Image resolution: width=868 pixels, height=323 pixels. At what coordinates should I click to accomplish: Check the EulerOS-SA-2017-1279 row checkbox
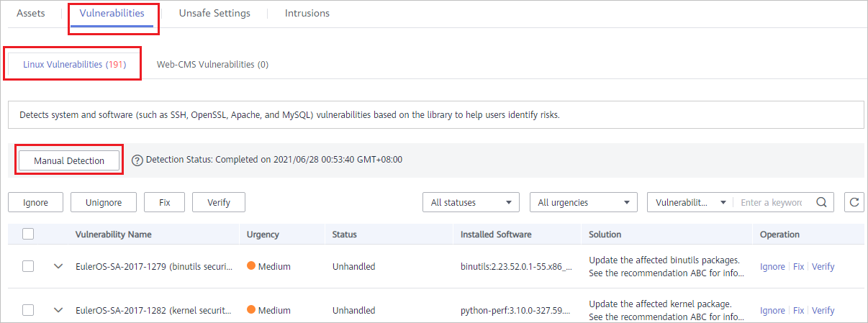pyautogui.click(x=29, y=266)
